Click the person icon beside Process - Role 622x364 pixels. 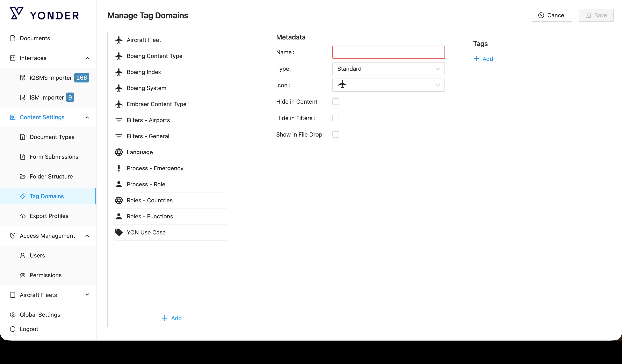(119, 184)
